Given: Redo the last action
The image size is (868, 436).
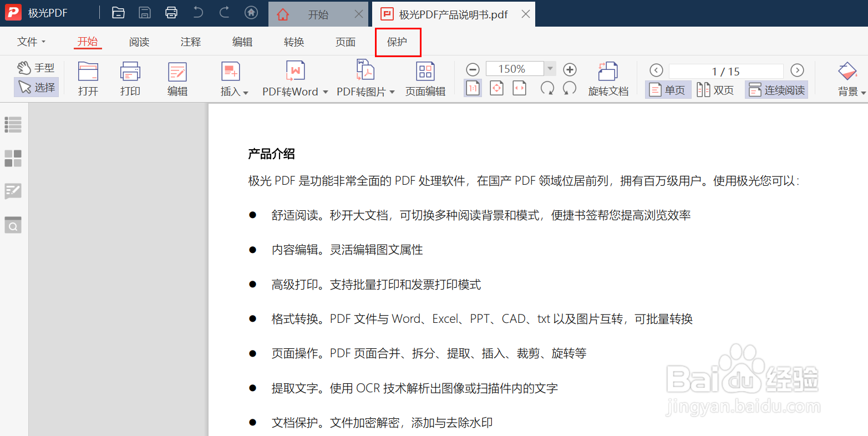Looking at the screenshot, I should click(x=225, y=12).
